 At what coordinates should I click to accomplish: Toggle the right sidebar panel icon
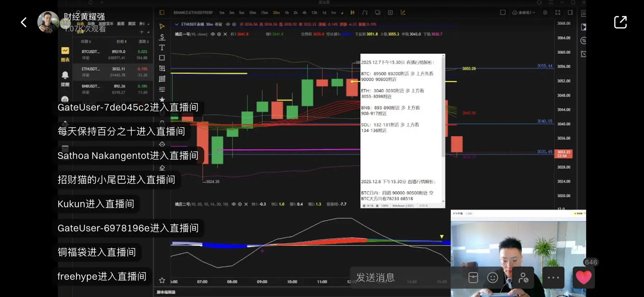570,13
